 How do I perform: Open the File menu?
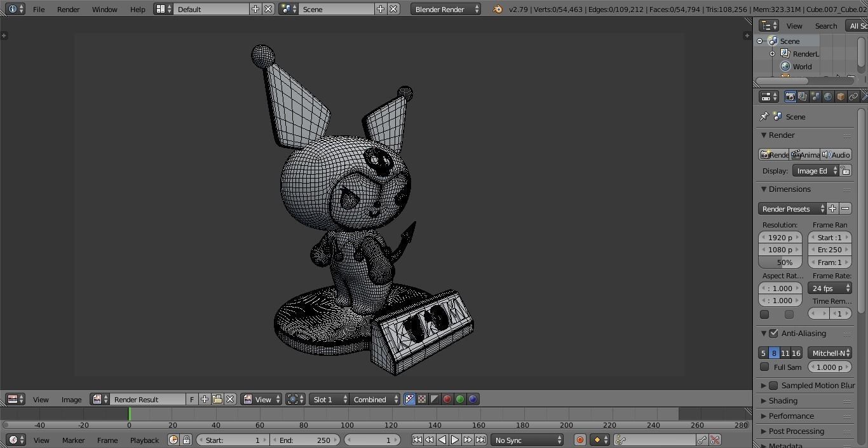coord(39,9)
